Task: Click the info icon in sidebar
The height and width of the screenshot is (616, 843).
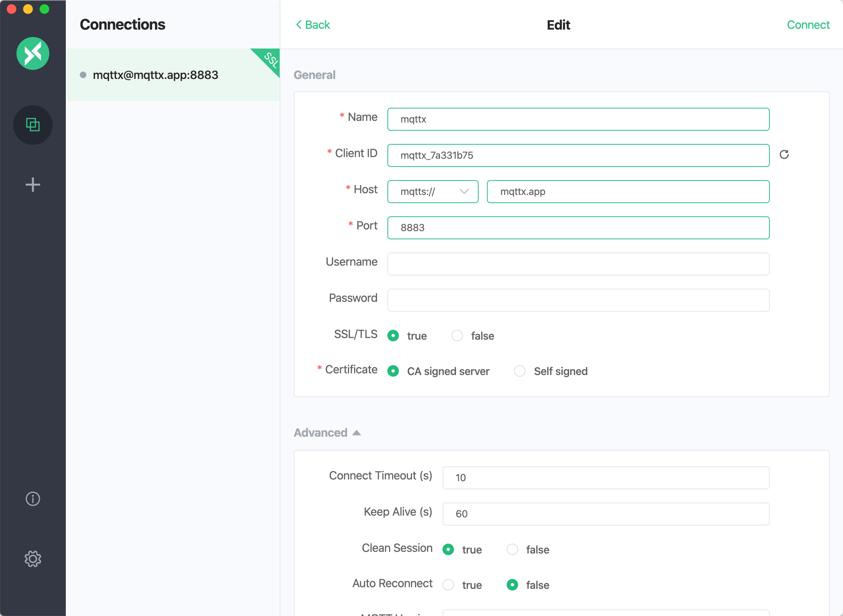Action: [x=33, y=498]
